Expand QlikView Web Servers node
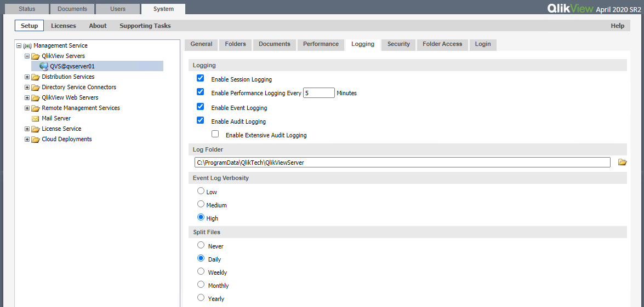644x307 pixels. 27,98
